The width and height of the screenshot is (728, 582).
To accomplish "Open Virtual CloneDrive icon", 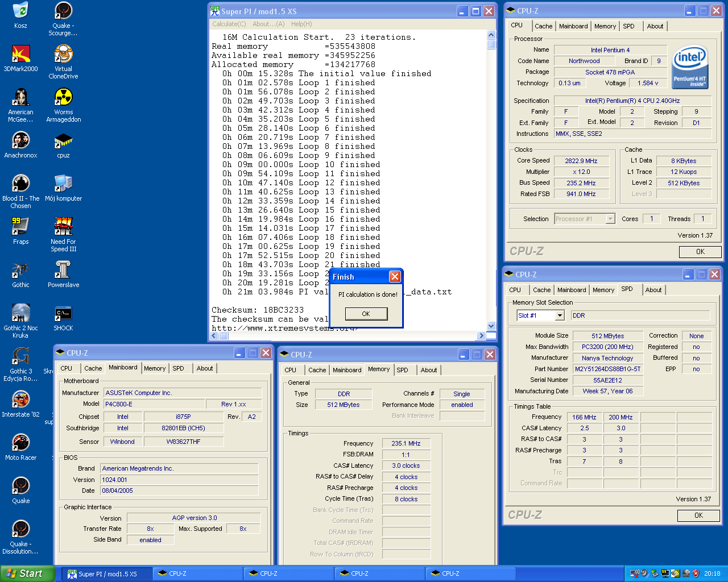I will point(63,63).
